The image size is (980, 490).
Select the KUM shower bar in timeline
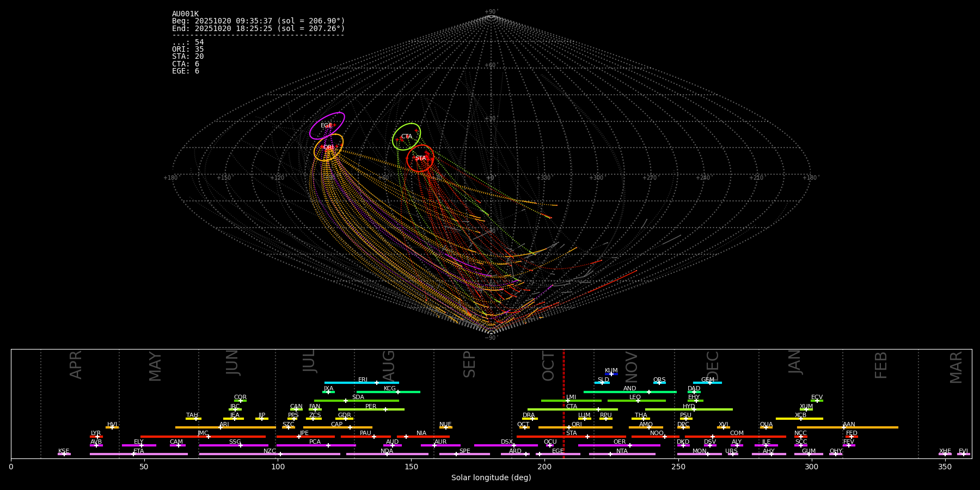click(611, 374)
